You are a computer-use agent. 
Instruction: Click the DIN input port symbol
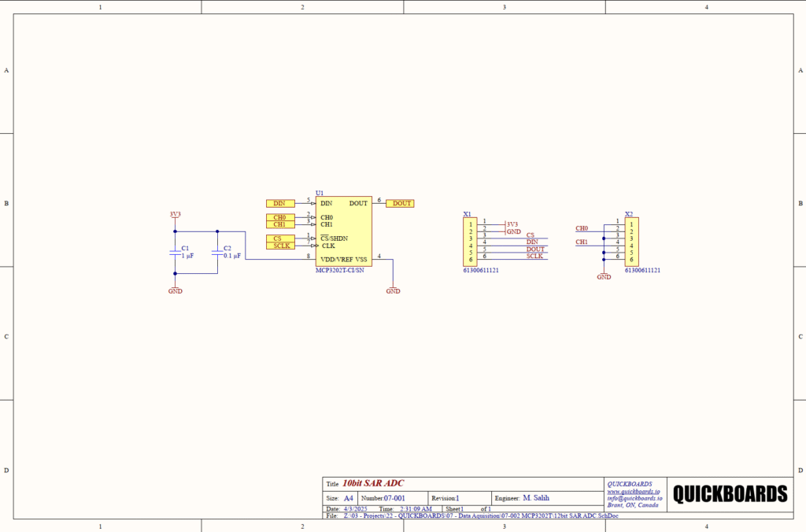[x=280, y=203]
